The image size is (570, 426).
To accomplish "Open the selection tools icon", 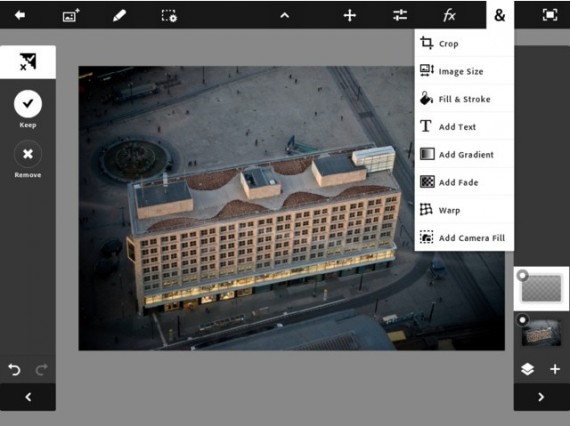I will (x=169, y=16).
